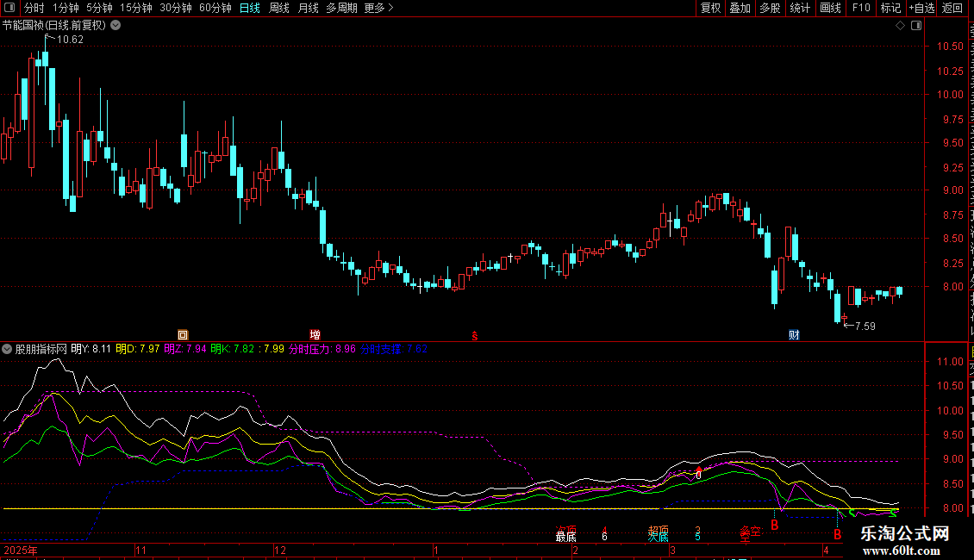This screenshot has height=560, width=974.
Task: Click the 分时压力: 8.96 value
Action: [x=322, y=349]
